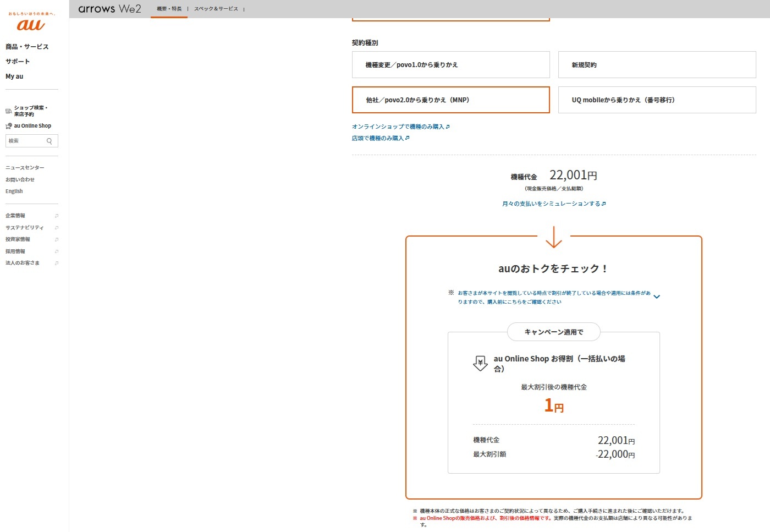This screenshot has width=770, height=532.
Task: Switch to the スペック＆サービス tab
Action: (216, 9)
